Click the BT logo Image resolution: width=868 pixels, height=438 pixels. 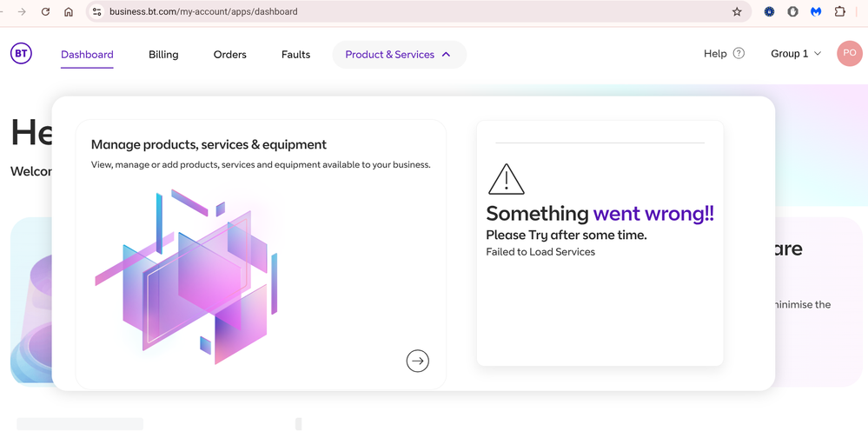click(x=21, y=54)
